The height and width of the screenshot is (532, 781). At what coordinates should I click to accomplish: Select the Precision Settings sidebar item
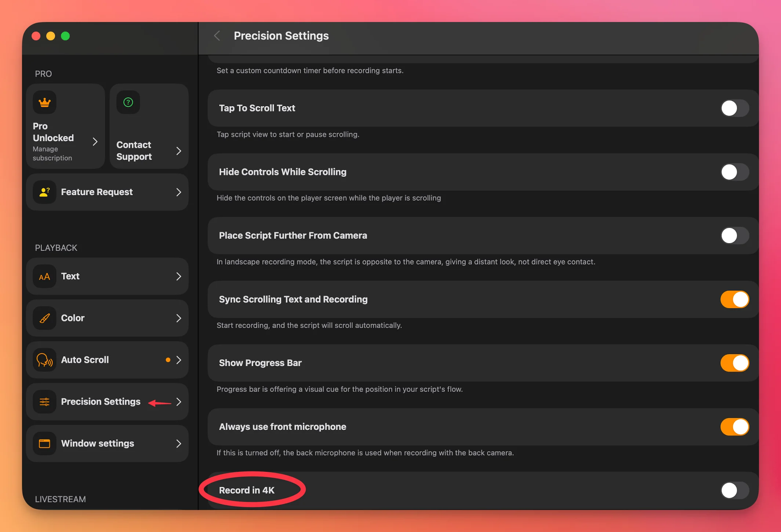pyautogui.click(x=101, y=402)
